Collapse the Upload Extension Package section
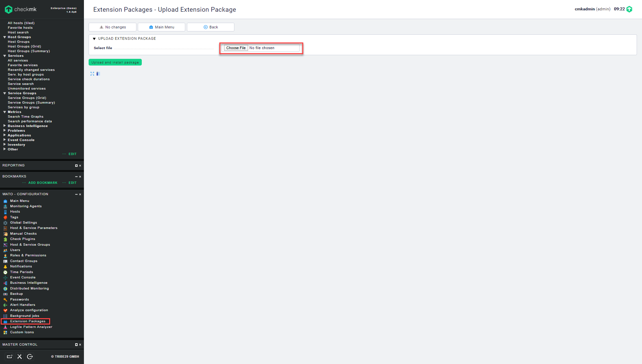 point(94,39)
